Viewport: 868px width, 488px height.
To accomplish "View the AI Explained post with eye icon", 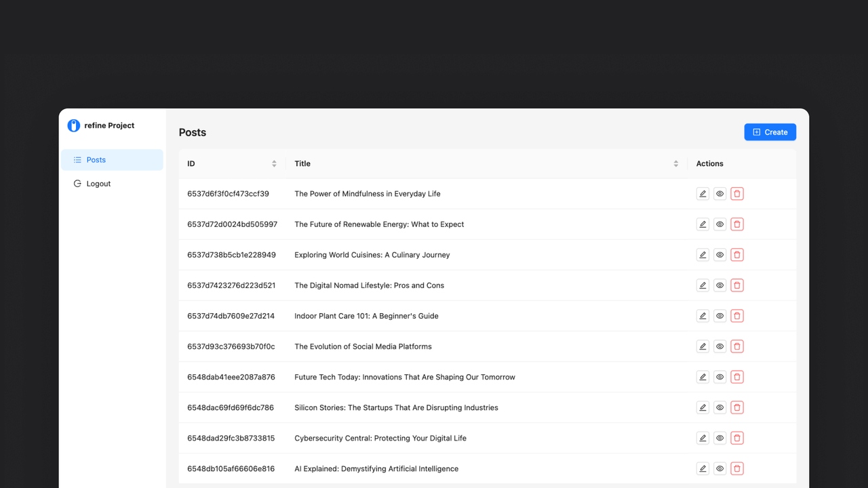I will tap(719, 468).
